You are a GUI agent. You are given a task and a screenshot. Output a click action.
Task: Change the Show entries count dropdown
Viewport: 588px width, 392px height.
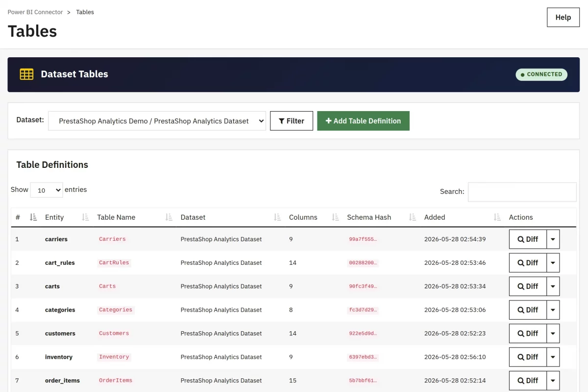coord(47,190)
